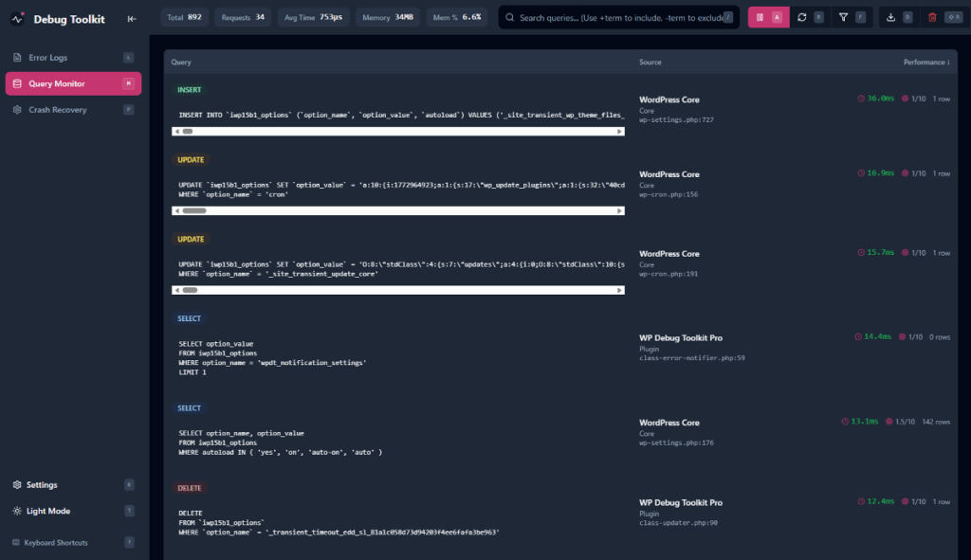Export the captured queries
The image size is (971, 560).
coord(891,16)
